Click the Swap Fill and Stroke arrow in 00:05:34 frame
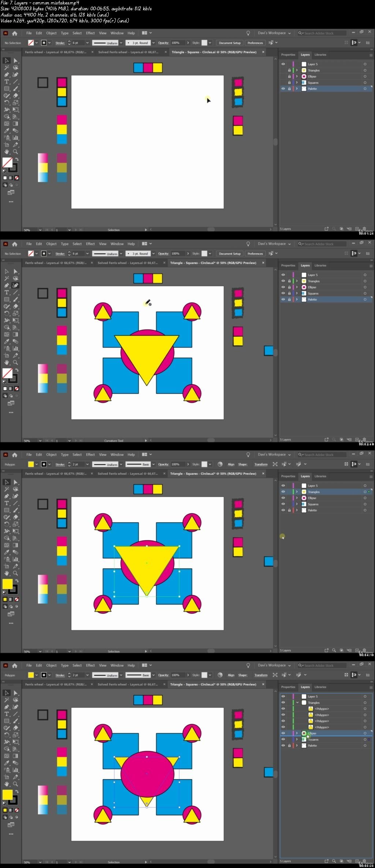 pyautogui.click(x=17, y=792)
